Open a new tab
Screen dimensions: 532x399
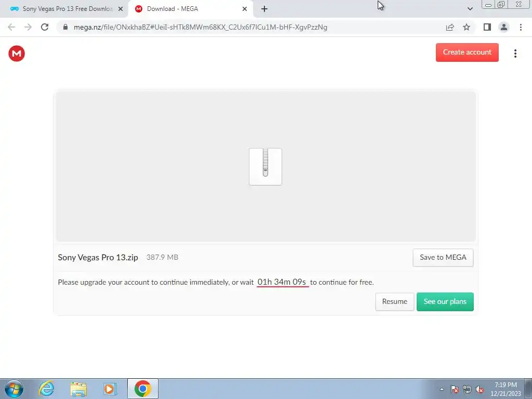point(264,9)
